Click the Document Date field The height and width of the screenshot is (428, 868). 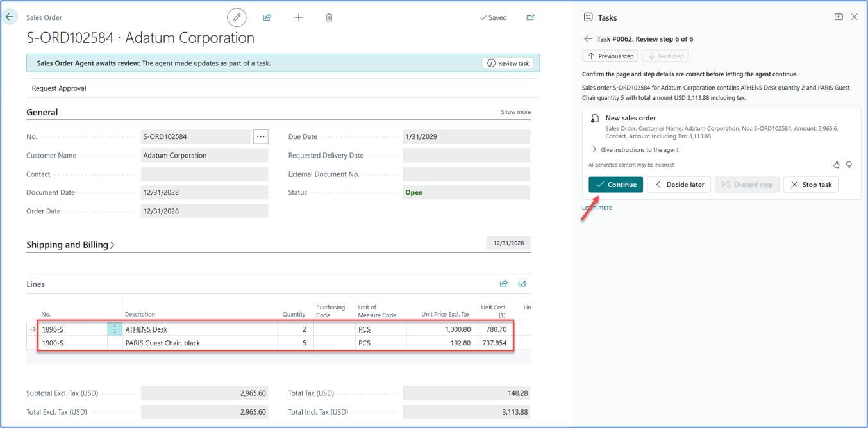[204, 192]
